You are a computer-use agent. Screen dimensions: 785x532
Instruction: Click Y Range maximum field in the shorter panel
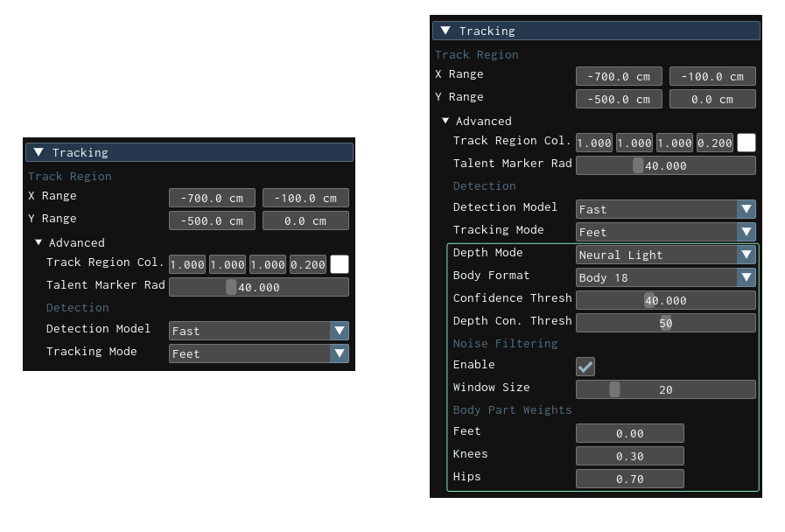[305, 220]
